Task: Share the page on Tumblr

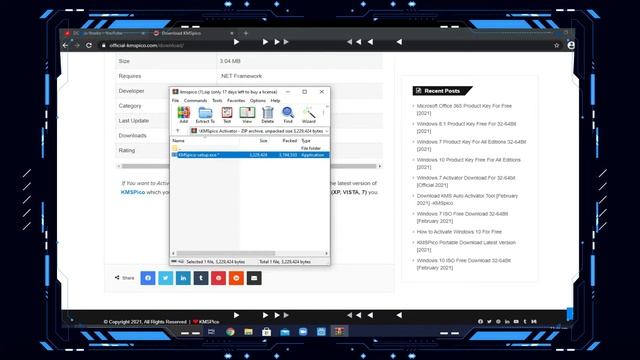Action: coord(201,278)
